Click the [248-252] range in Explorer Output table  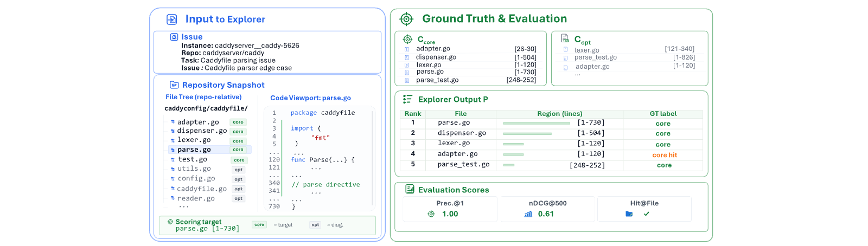[x=587, y=165]
